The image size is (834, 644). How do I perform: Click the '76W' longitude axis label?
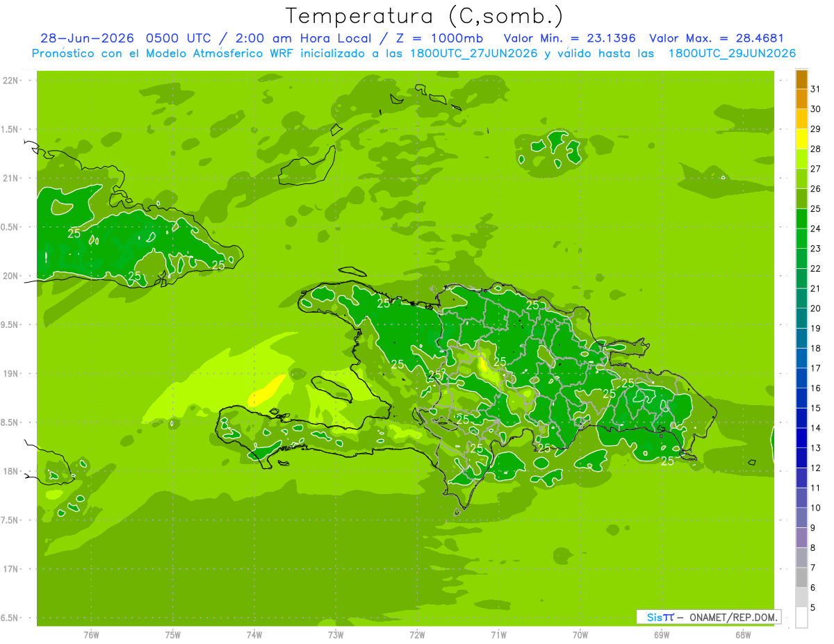click(91, 634)
